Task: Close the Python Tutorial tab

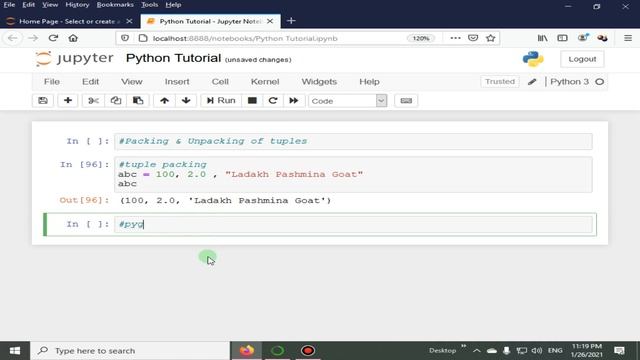Action: (x=270, y=21)
